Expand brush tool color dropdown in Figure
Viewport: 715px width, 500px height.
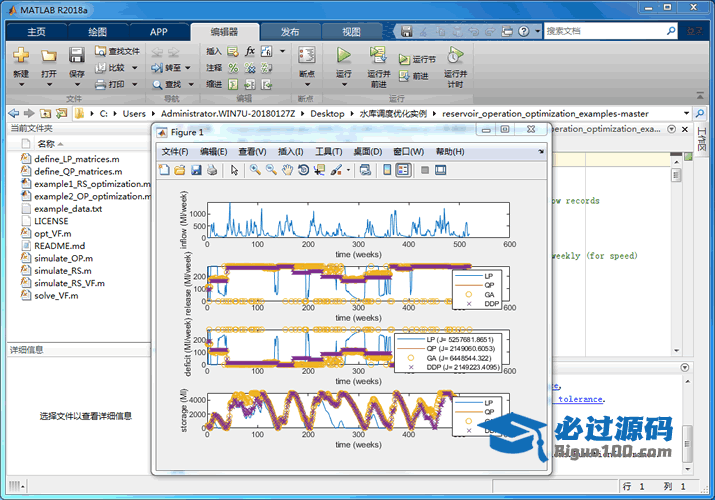(348, 170)
